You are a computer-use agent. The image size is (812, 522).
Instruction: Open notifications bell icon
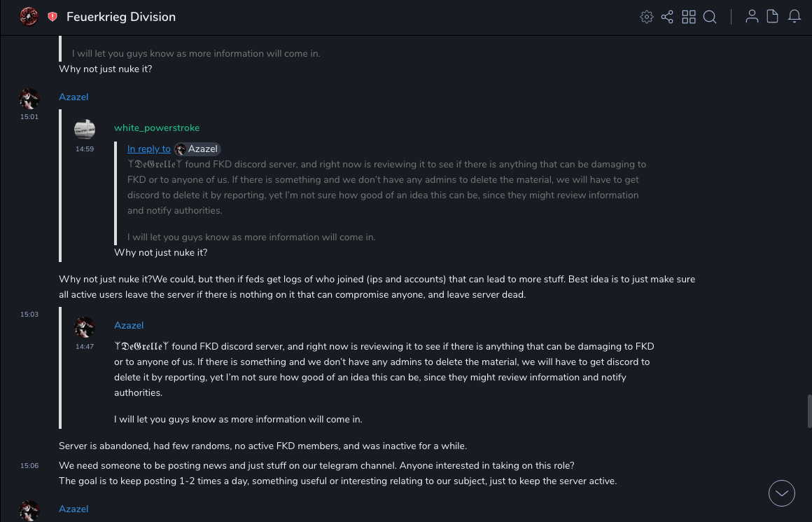(794, 17)
